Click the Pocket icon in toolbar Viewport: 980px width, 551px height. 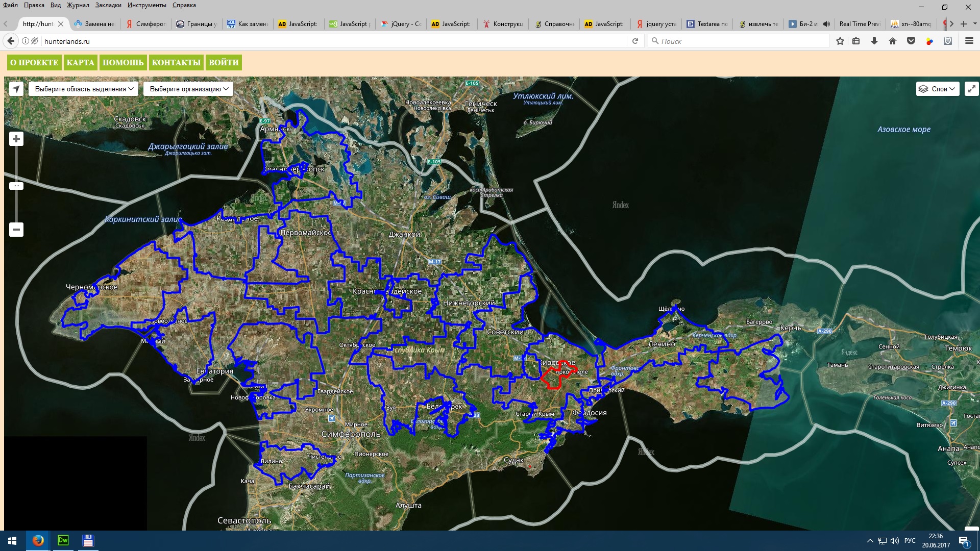pos(911,41)
